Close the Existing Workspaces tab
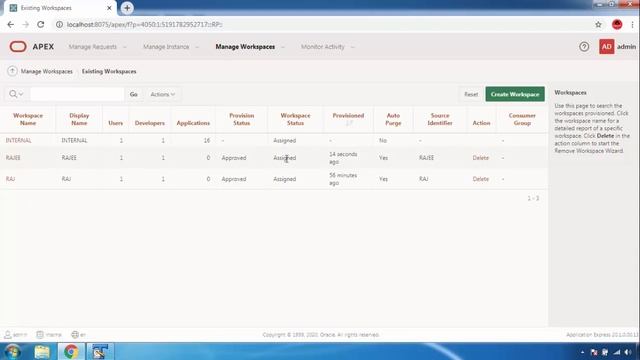 point(109,8)
